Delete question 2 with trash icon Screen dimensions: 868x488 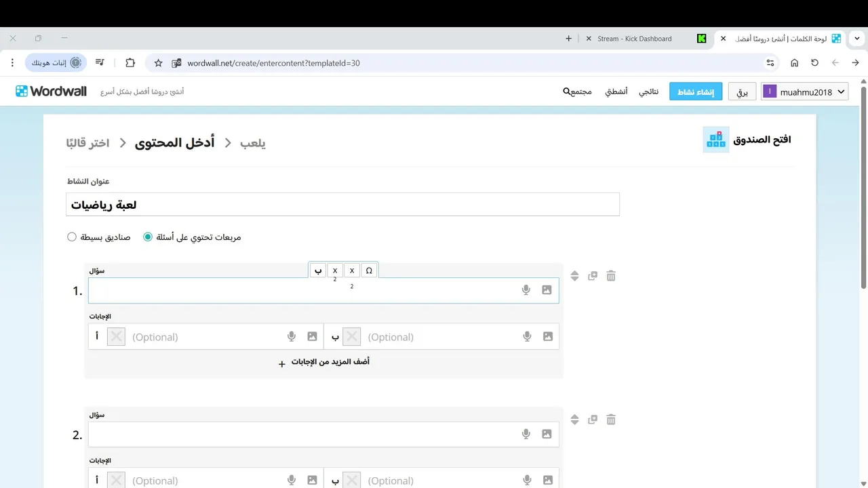tap(611, 420)
